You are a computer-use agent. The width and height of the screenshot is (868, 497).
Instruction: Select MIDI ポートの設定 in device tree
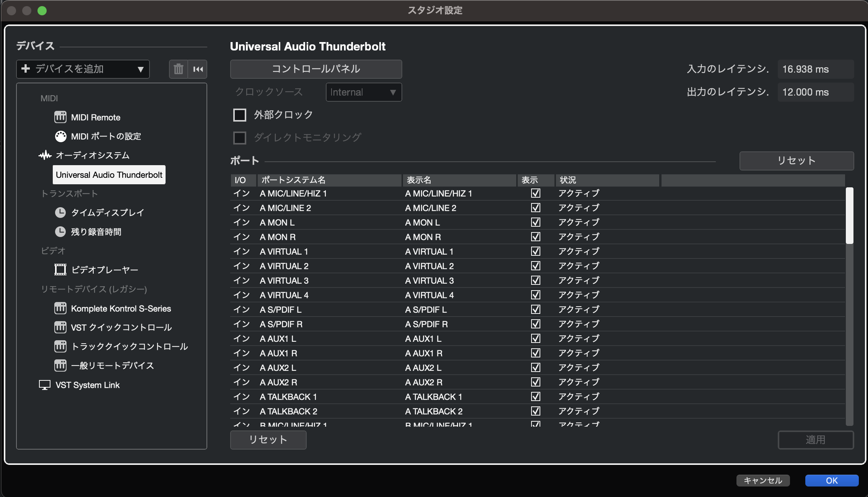pyautogui.click(x=106, y=136)
